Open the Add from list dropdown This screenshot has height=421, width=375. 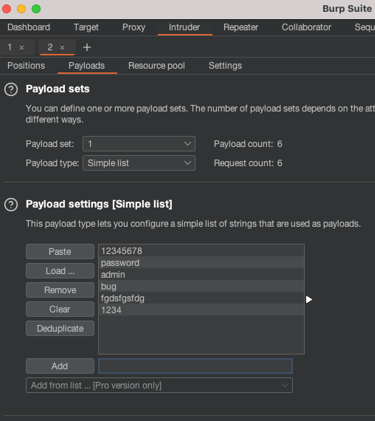point(159,385)
